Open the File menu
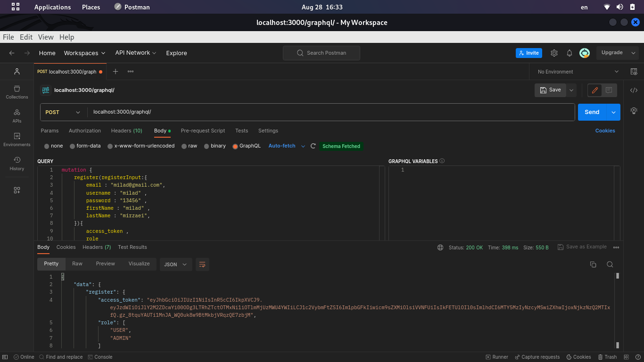The height and width of the screenshot is (362, 644). point(8,37)
